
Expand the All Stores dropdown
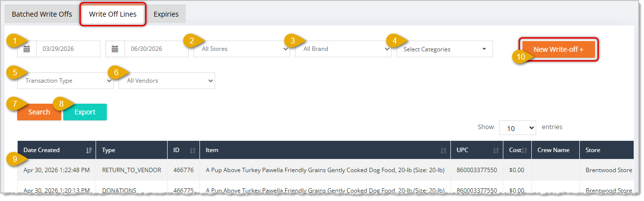(242, 49)
